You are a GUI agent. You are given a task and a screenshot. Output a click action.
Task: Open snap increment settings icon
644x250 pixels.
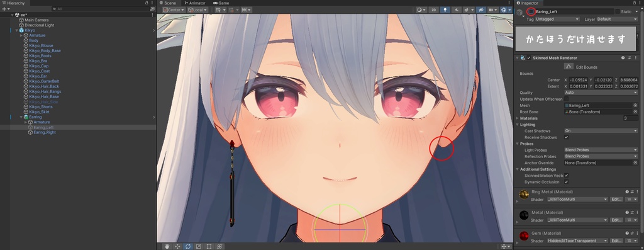(x=247, y=10)
